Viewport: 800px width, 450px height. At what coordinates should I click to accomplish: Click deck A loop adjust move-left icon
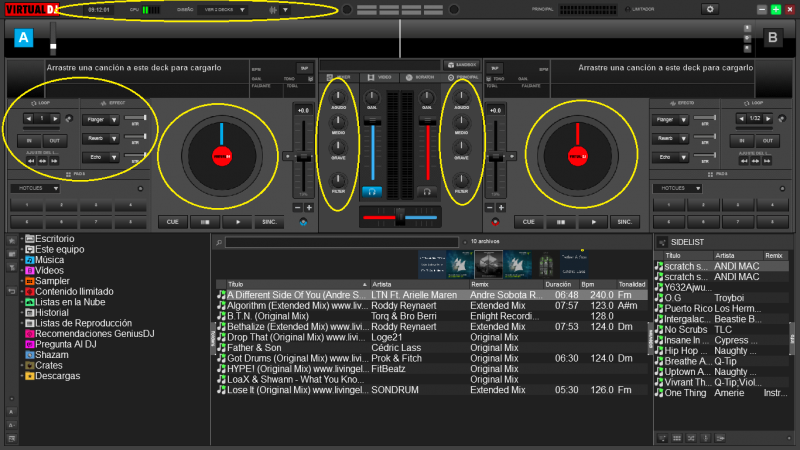31,161
